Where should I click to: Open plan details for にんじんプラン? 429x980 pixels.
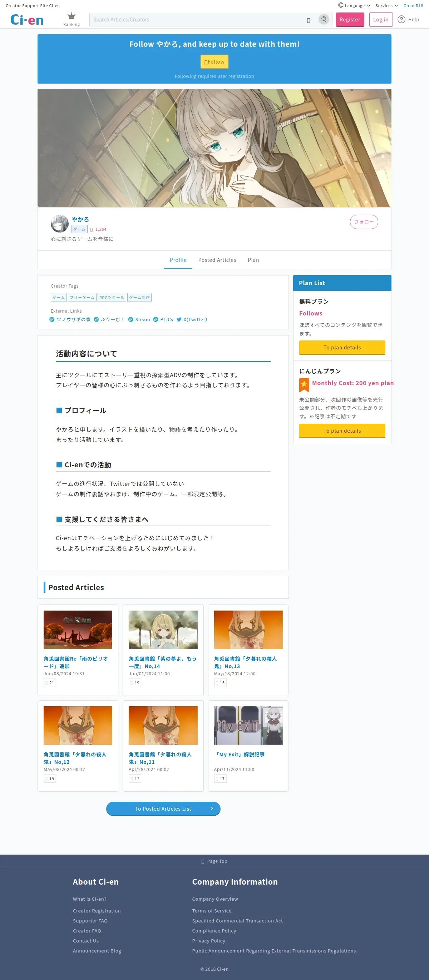click(342, 431)
